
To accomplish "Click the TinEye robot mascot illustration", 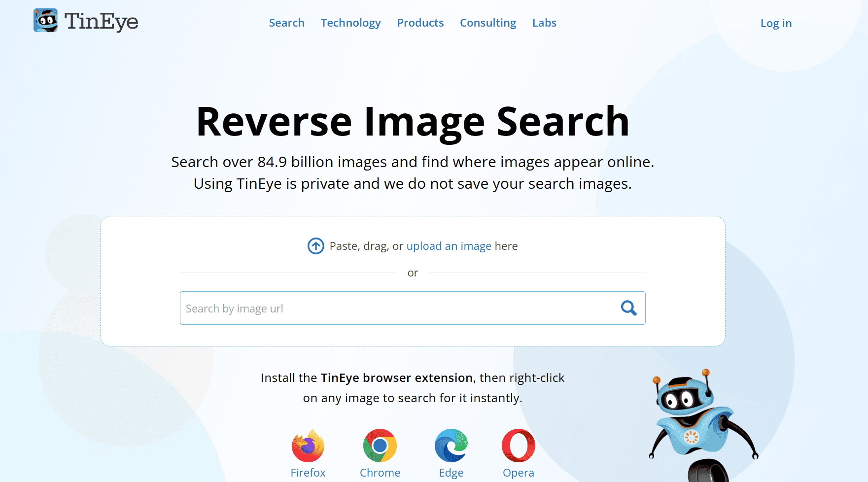I will coord(703,425).
